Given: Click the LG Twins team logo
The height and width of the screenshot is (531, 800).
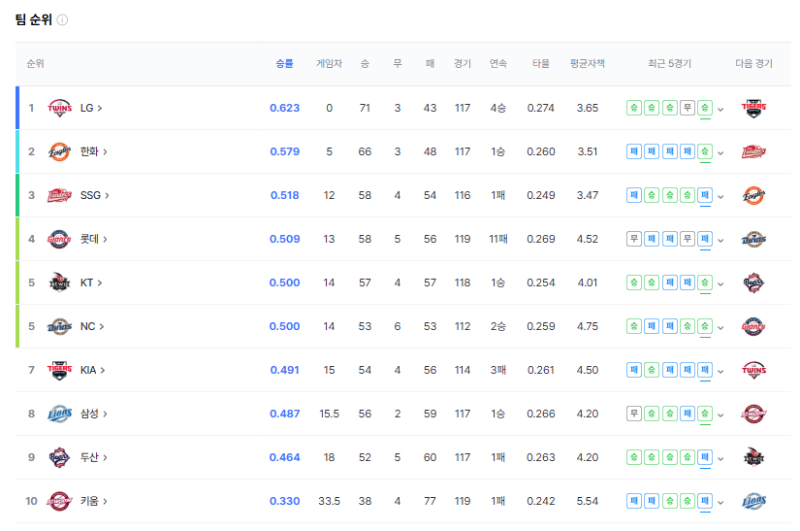Looking at the screenshot, I should (59, 108).
